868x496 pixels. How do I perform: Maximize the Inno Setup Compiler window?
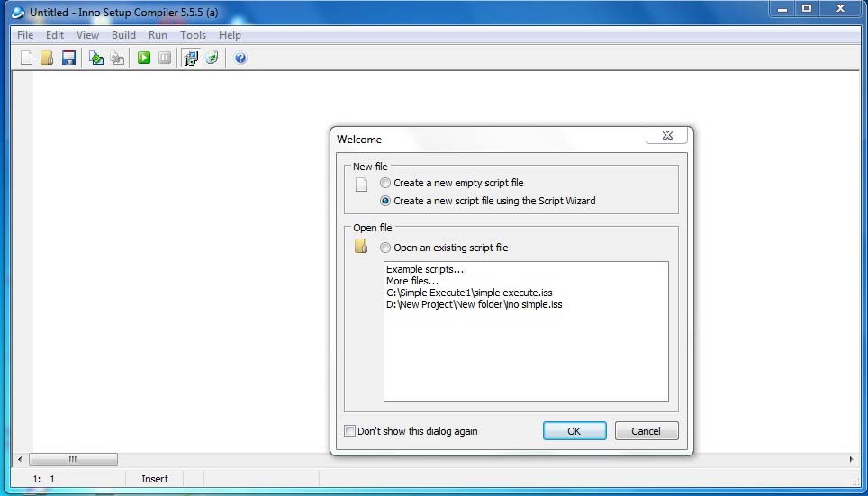click(807, 9)
